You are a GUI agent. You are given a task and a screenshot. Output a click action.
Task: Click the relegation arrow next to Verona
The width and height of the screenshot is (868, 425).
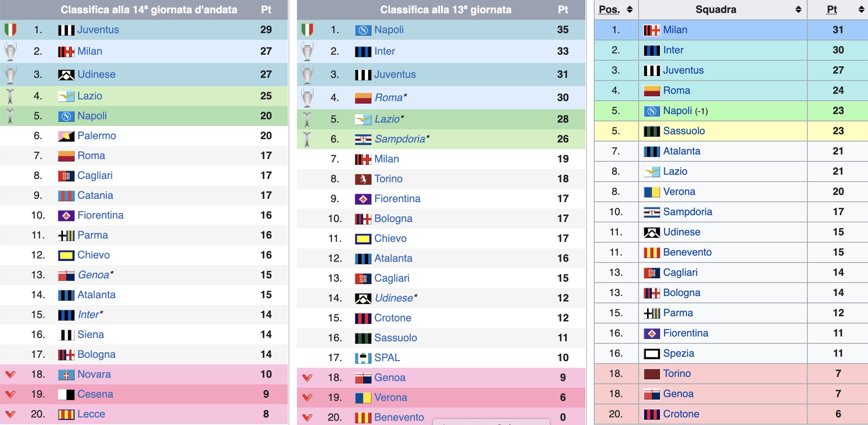coord(307,398)
